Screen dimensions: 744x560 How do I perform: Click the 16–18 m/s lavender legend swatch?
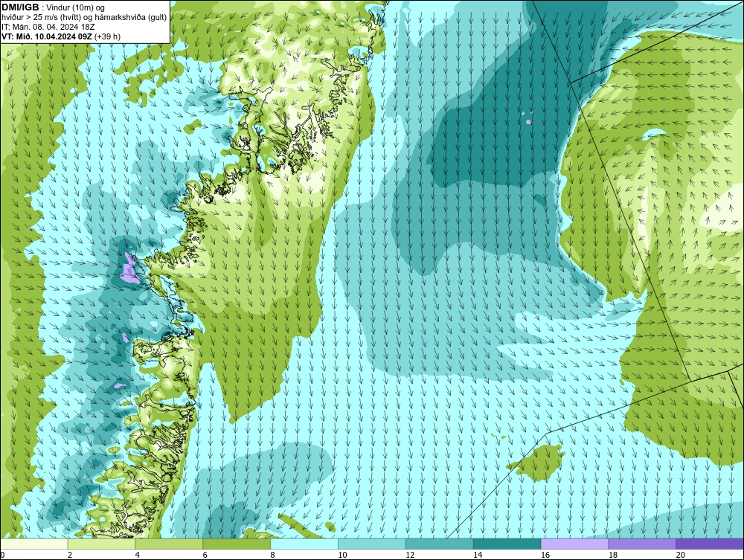[574, 544]
